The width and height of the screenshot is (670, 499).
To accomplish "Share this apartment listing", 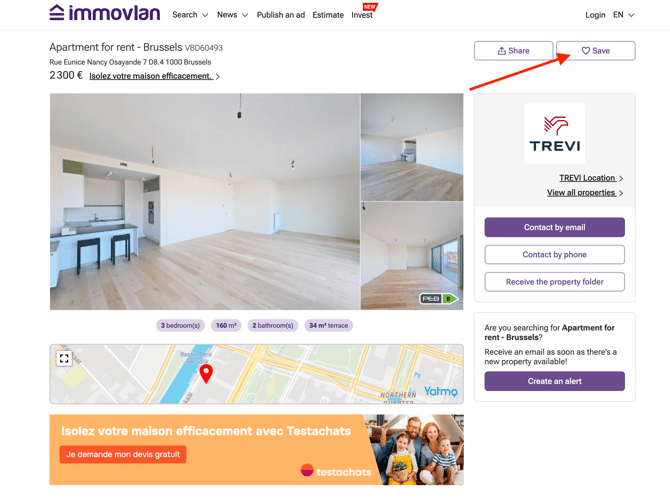I will [x=513, y=51].
